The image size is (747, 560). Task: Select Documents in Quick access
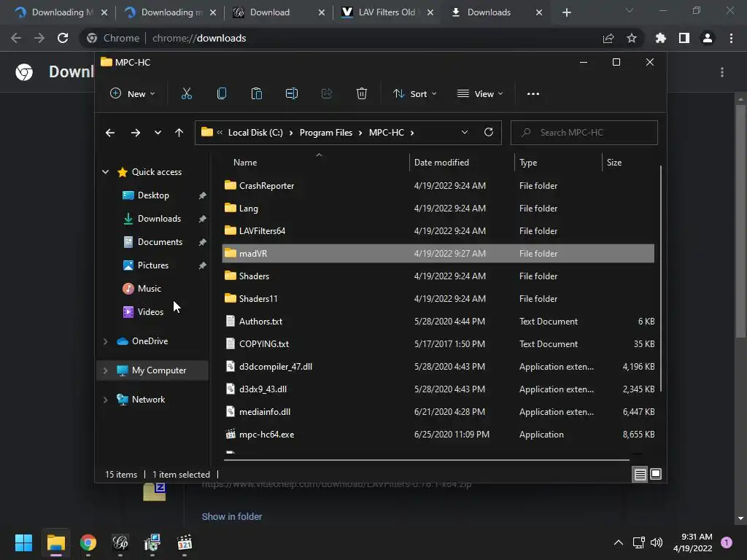(x=160, y=242)
